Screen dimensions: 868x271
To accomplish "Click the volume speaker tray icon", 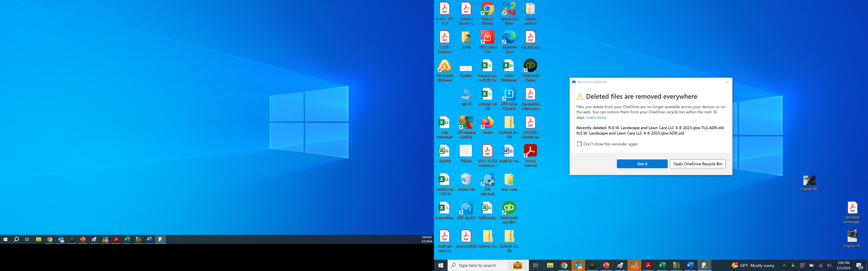I will coord(829,265).
